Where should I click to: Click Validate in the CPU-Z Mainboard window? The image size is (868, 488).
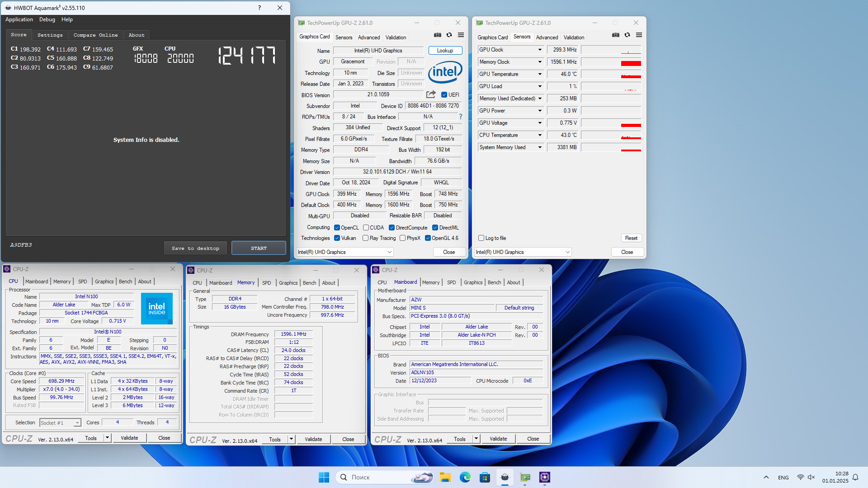[x=498, y=439]
